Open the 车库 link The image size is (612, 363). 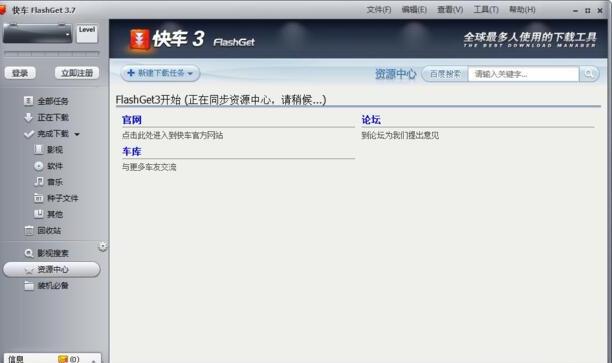click(x=132, y=151)
